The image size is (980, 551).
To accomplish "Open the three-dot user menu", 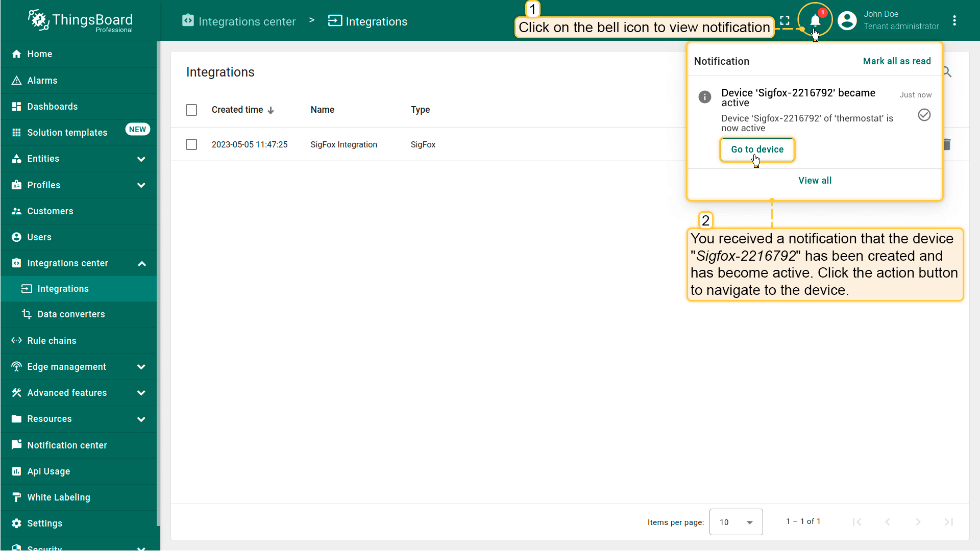I will click(954, 20).
